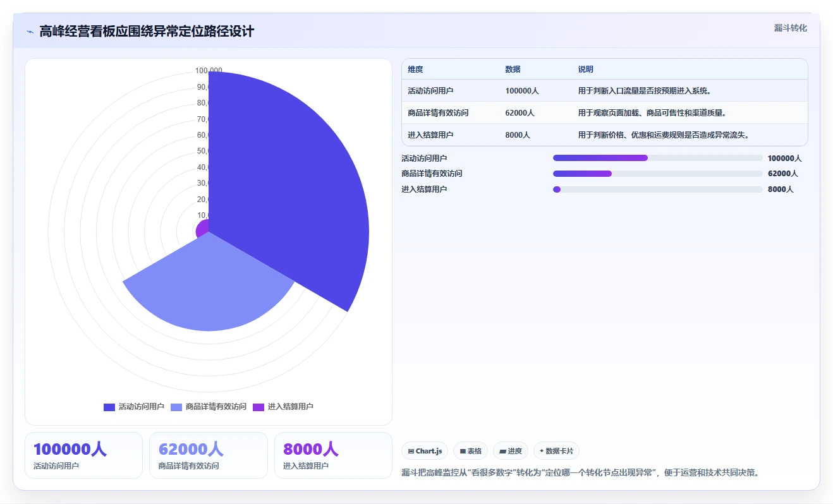Click the small purple polar chart segment
This screenshot has width=833, height=504.
[x=203, y=230]
